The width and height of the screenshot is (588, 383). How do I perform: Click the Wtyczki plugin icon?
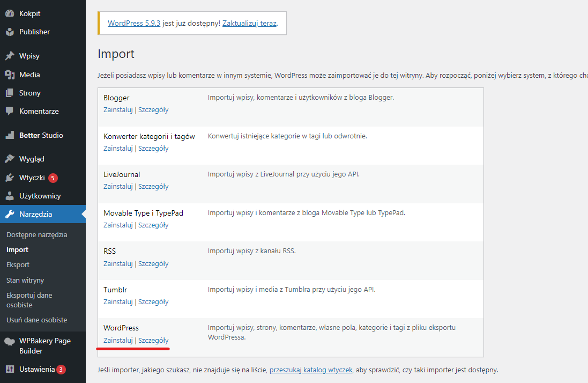(x=10, y=178)
